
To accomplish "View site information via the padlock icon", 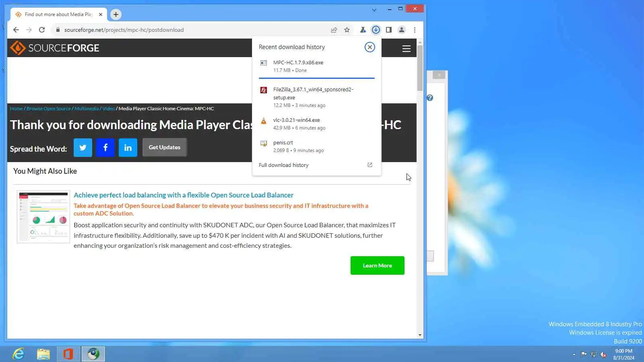I will tap(58, 30).
